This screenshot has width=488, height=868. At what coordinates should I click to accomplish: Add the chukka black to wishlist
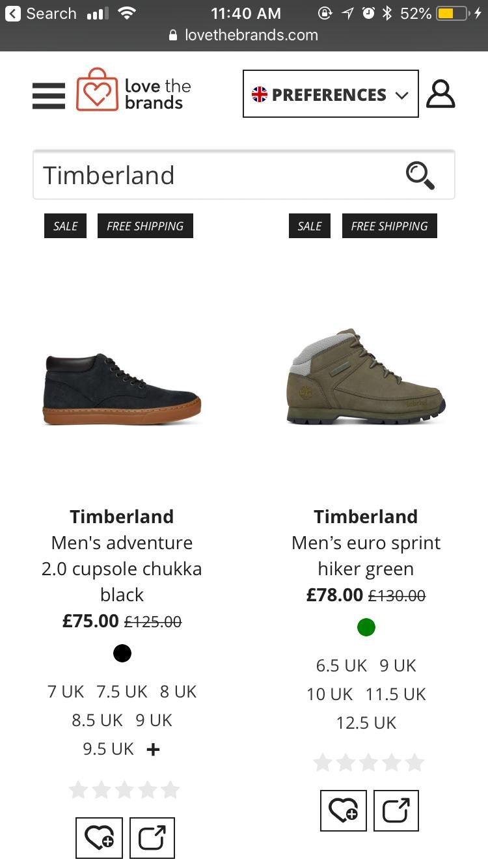(99, 838)
